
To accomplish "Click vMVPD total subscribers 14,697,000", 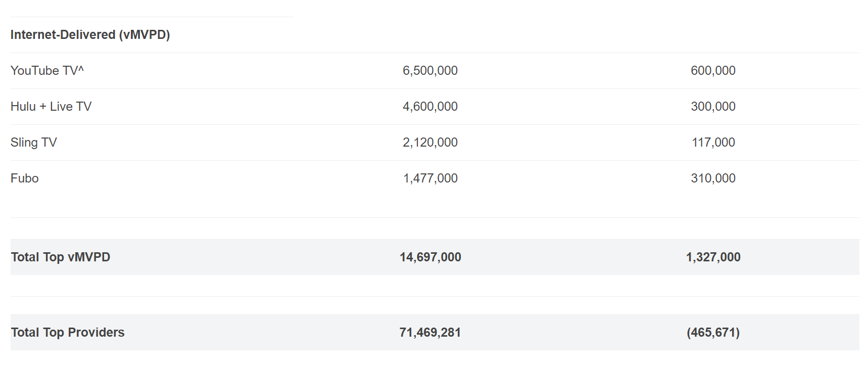I will pyautogui.click(x=430, y=257).
